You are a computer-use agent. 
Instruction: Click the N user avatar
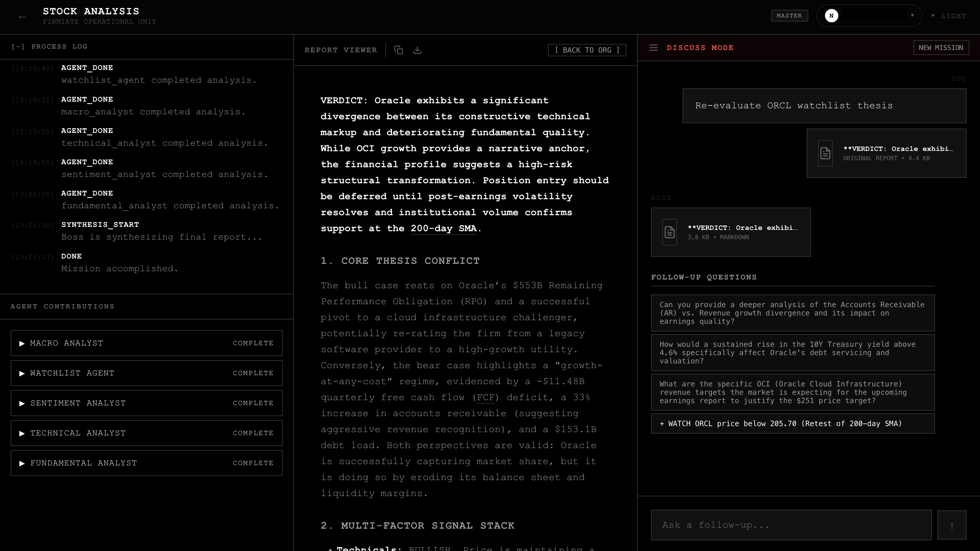coord(831,16)
